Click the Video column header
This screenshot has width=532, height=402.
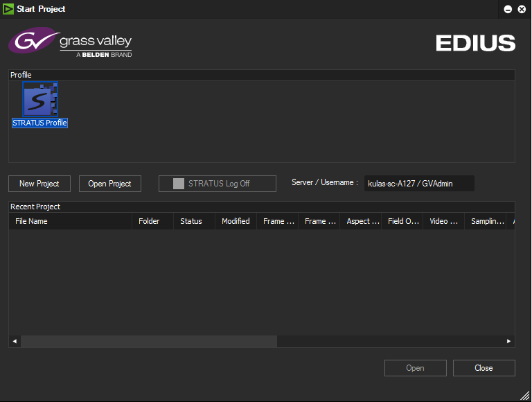pyautogui.click(x=444, y=221)
